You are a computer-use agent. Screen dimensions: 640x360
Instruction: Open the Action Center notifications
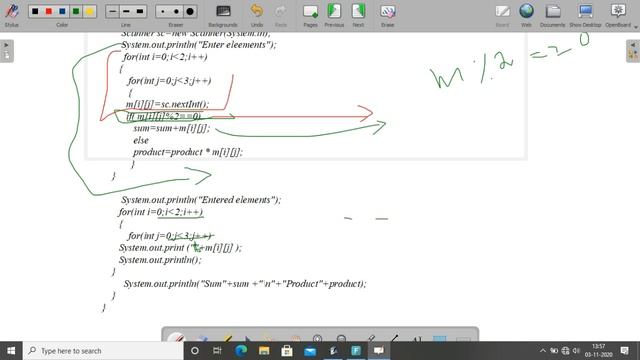coord(624,351)
